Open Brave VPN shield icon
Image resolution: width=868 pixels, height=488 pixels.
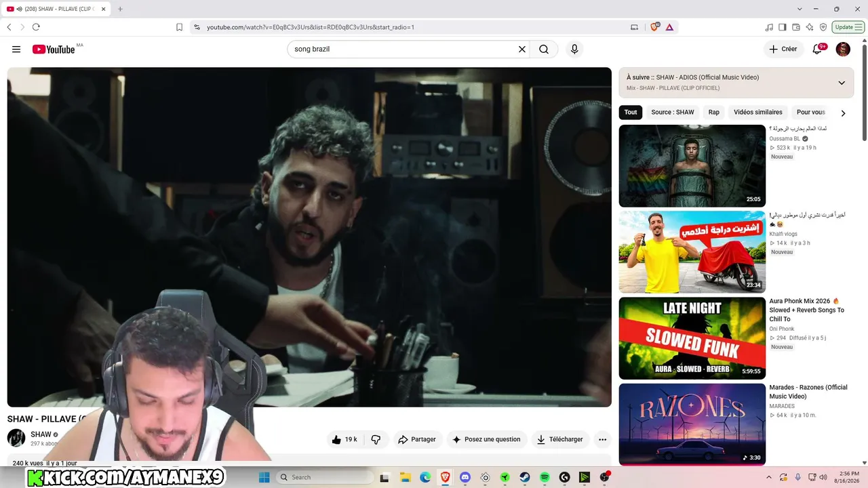[823, 27]
